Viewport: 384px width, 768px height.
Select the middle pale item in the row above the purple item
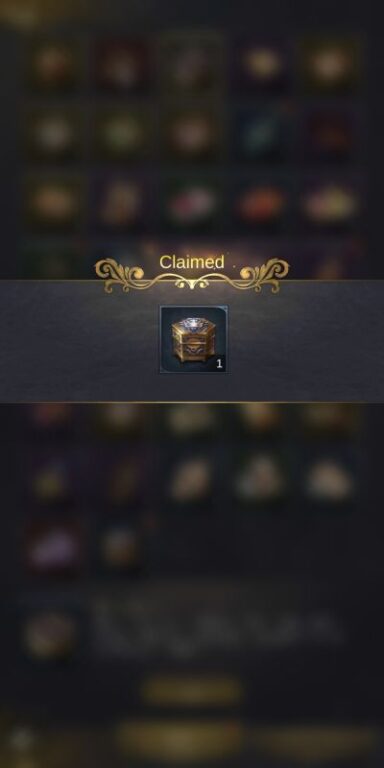point(192,479)
